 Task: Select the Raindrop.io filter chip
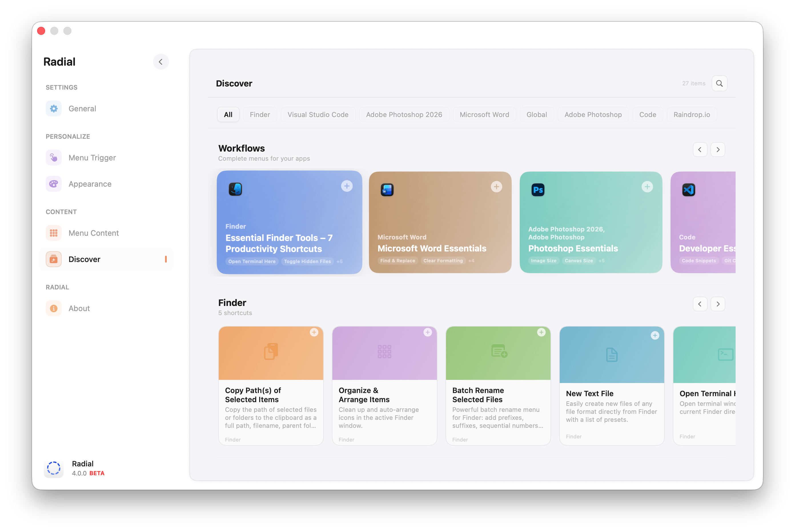(691, 115)
